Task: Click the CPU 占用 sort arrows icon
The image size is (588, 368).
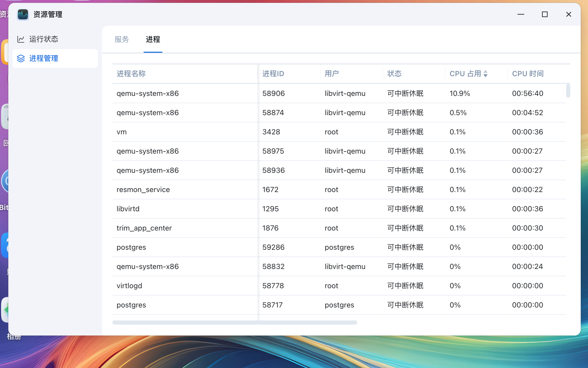Action: [485, 74]
